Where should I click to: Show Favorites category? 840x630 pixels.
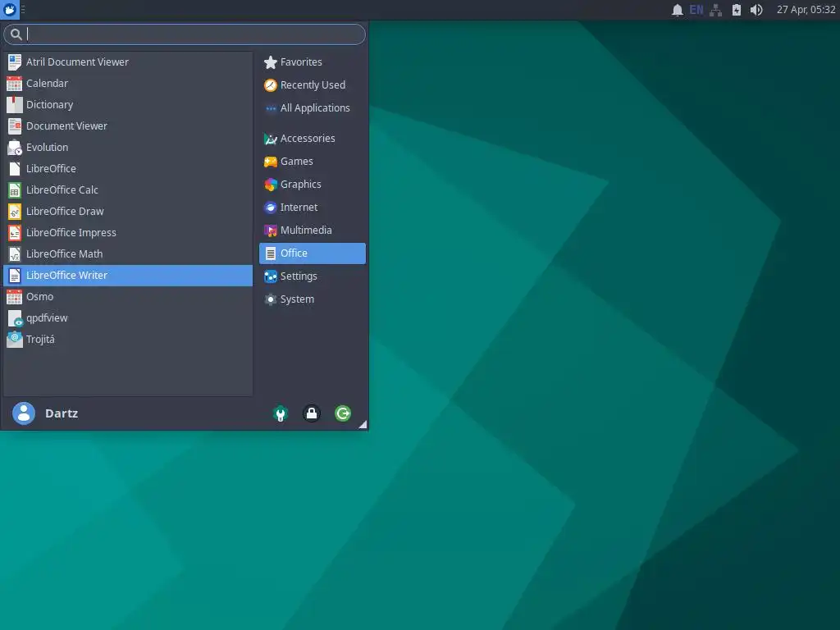tap(313, 62)
